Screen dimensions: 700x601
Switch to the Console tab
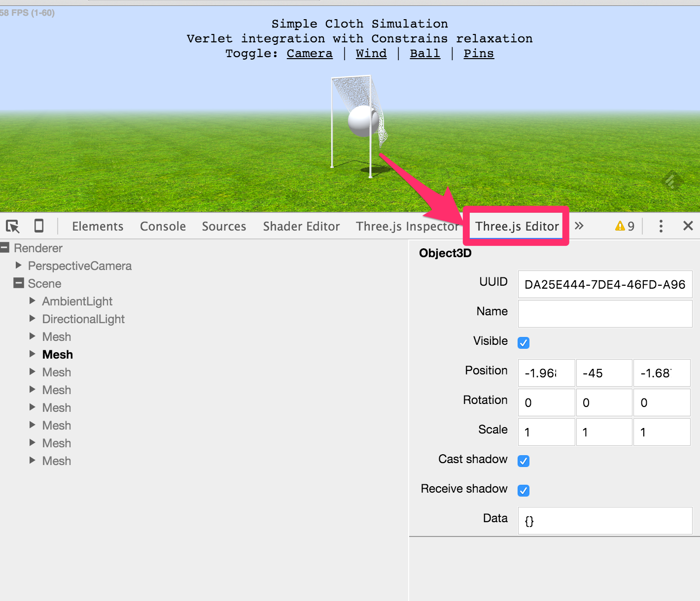[163, 226]
